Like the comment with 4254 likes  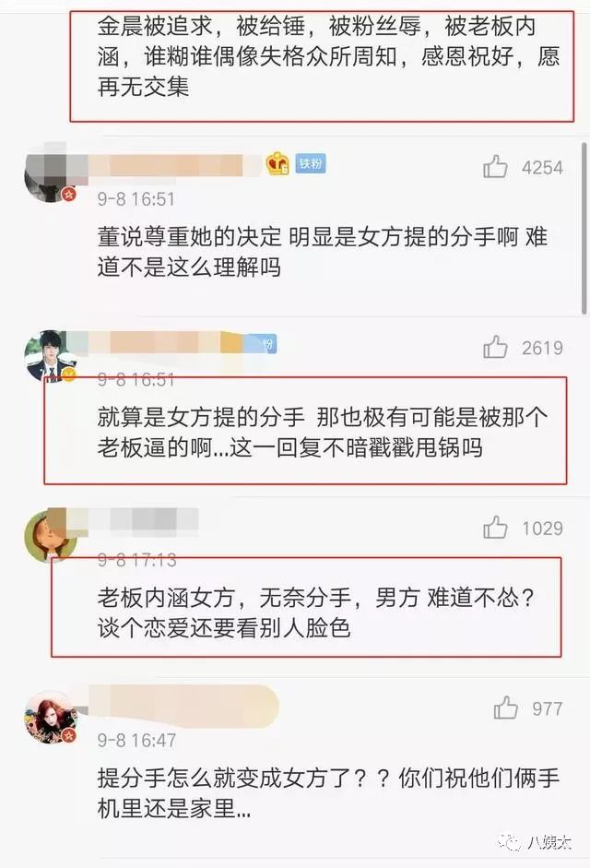pos(495,166)
